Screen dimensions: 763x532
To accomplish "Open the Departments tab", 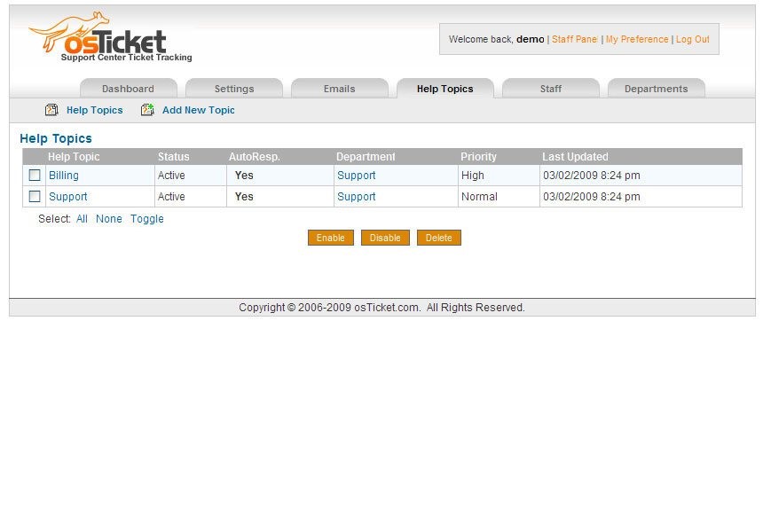I will pos(657,88).
